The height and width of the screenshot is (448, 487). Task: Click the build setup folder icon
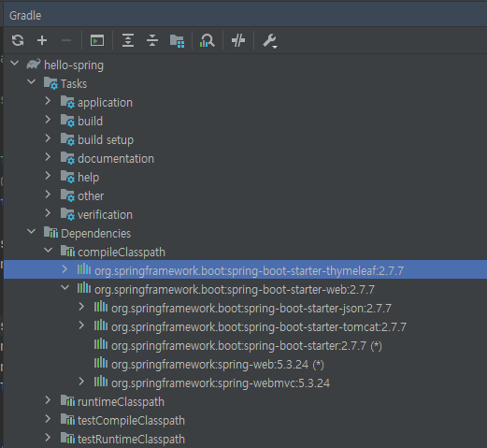point(67,139)
